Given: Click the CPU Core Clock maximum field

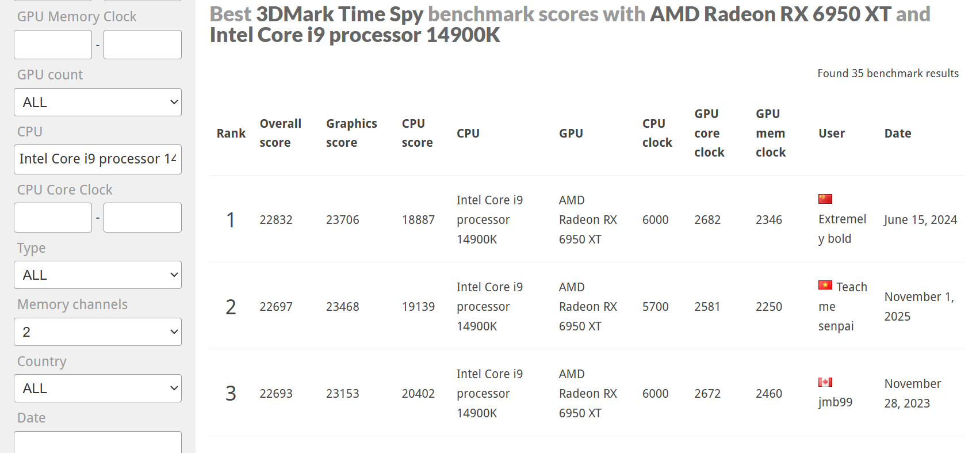Looking at the screenshot, I should (143, 218).
